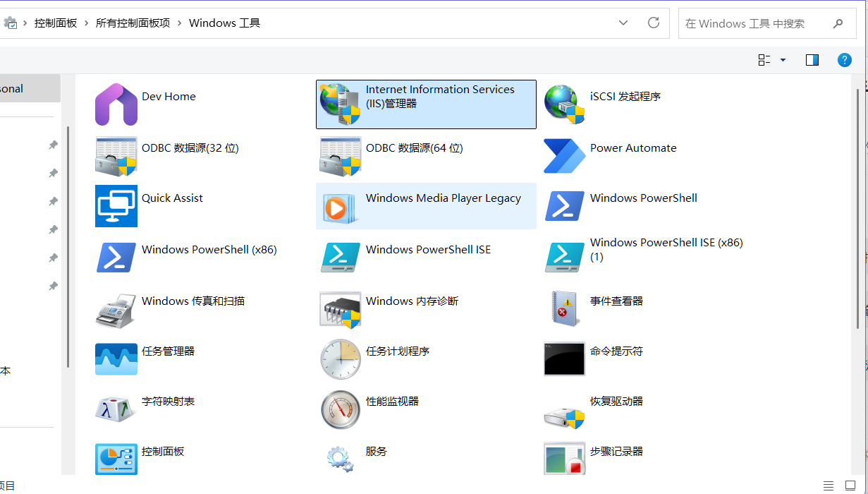The width and height of the screenshot is (868, 494).
Task: Select the 事件查看器 label
Action: point(616,301)
